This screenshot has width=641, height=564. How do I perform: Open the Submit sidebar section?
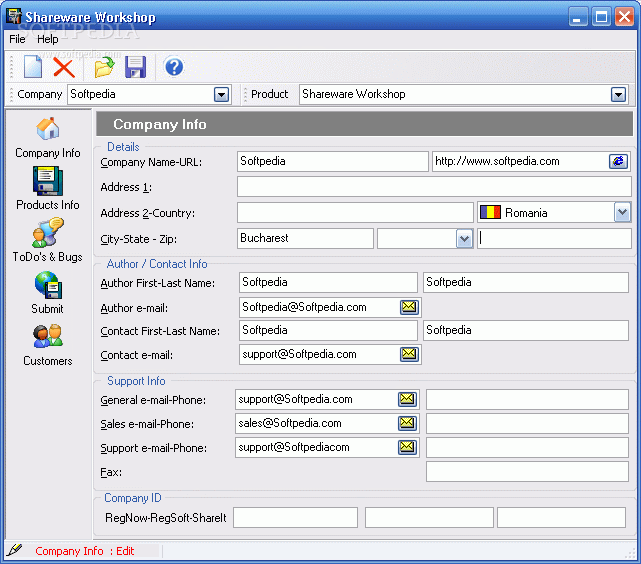(47, 293)
